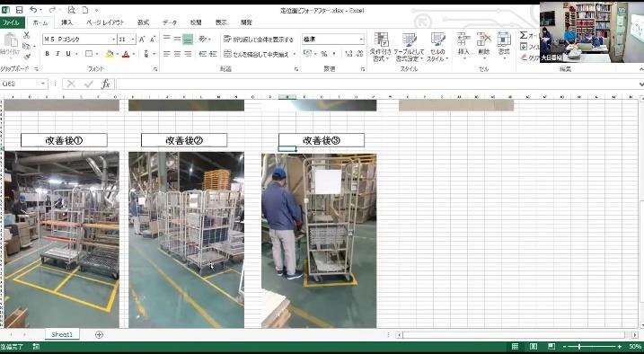Open the number format dropdown
Screen dimensions: 644x354
point(361,39)
